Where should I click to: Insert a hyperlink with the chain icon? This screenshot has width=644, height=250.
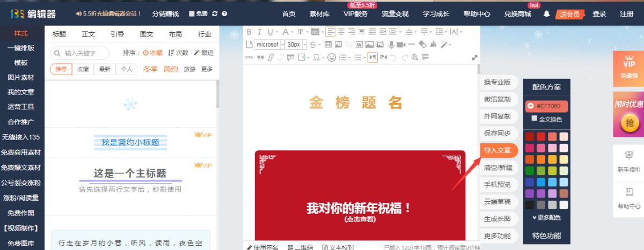(271, 57)
